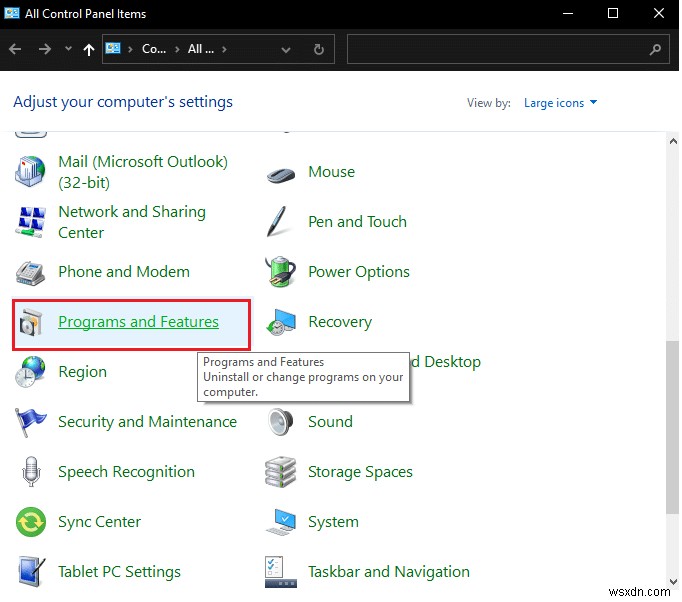Click the Power Options battery icon
The height and width of the screenshot is (602, 682).
(x=281, y=271)
